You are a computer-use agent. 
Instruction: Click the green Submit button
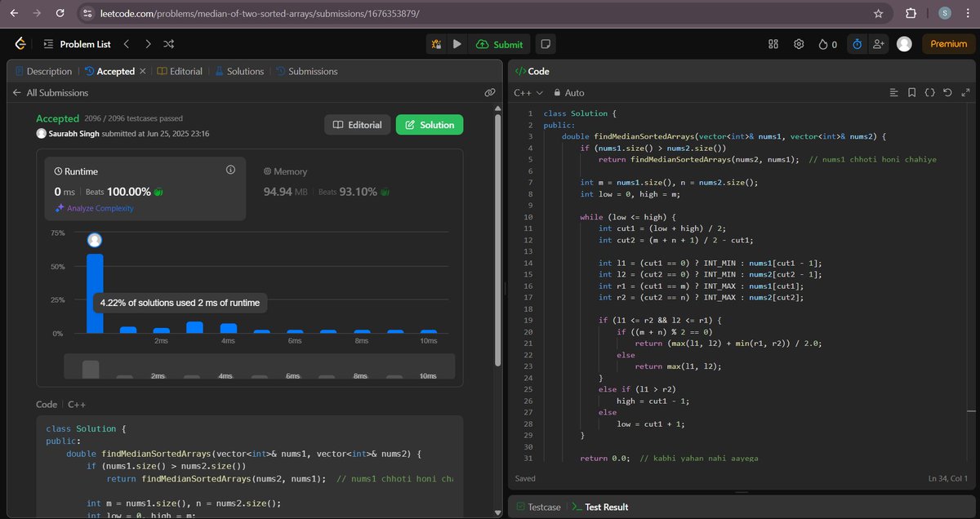pyautogui.click(x=501, y=44)
